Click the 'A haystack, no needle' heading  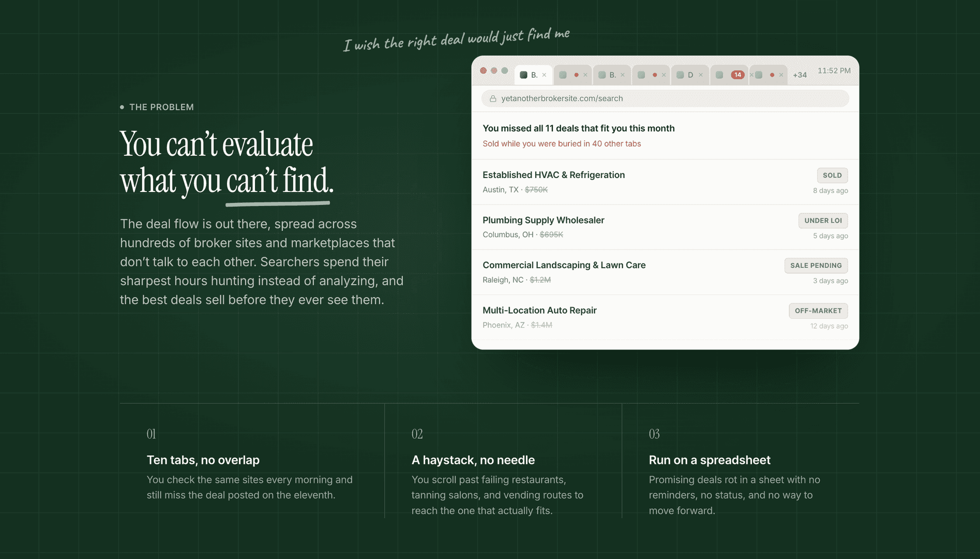pos(473,460)
